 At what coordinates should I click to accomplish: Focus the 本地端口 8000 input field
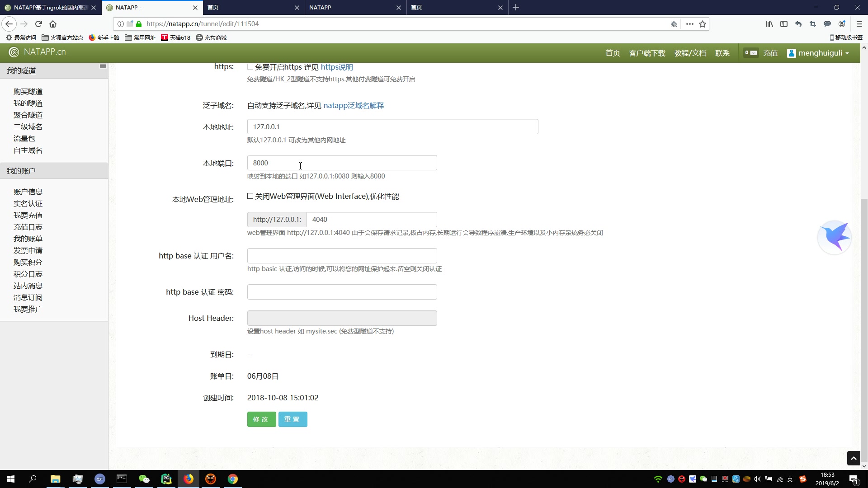pos(342,163)
